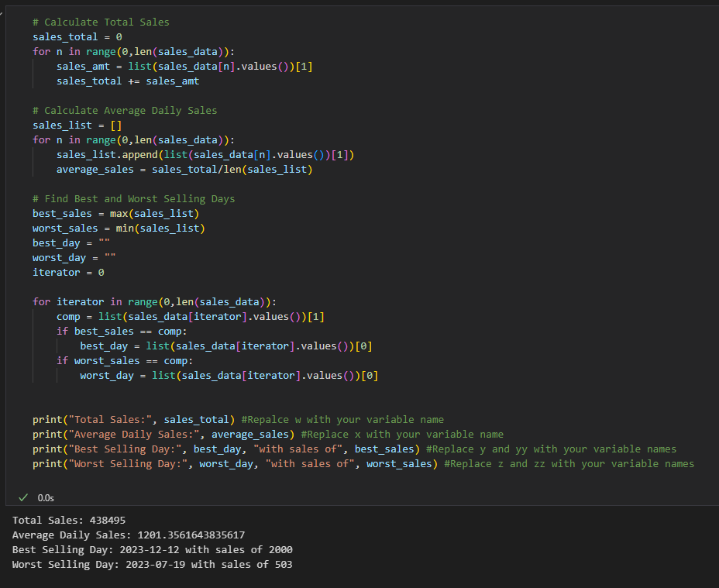719x588 pixels.
Task: Click the '#Replace x with your variable name' comment
Action: [x=402, y=435]
